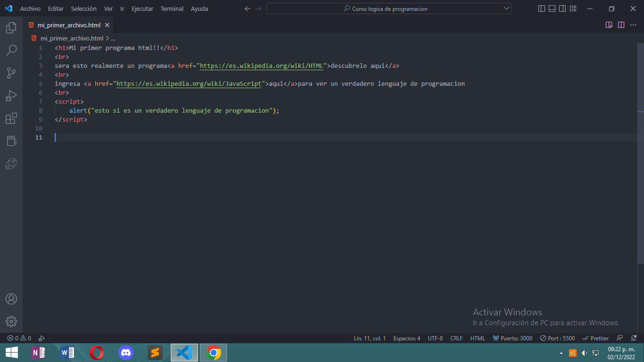The height and width of the screenshot is (362, 644).
Task: Open the Editar menu
Action: 56,8
